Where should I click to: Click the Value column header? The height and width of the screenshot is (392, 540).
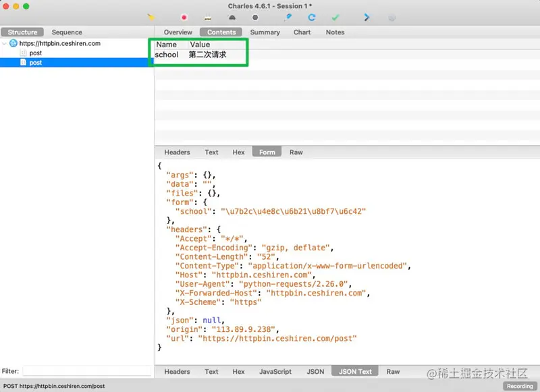tap(200, 45)
